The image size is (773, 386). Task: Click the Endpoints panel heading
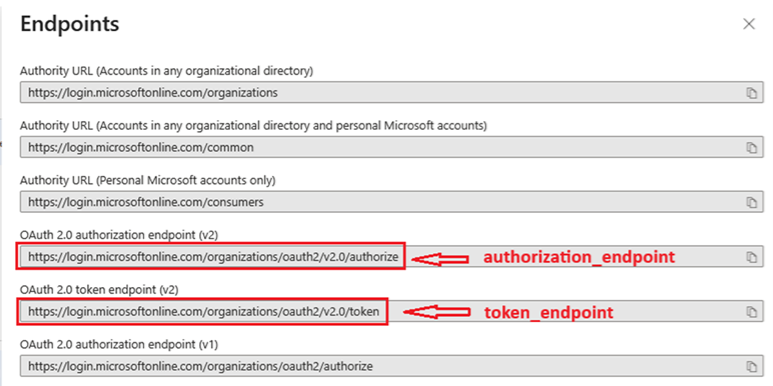pos(70,24)
